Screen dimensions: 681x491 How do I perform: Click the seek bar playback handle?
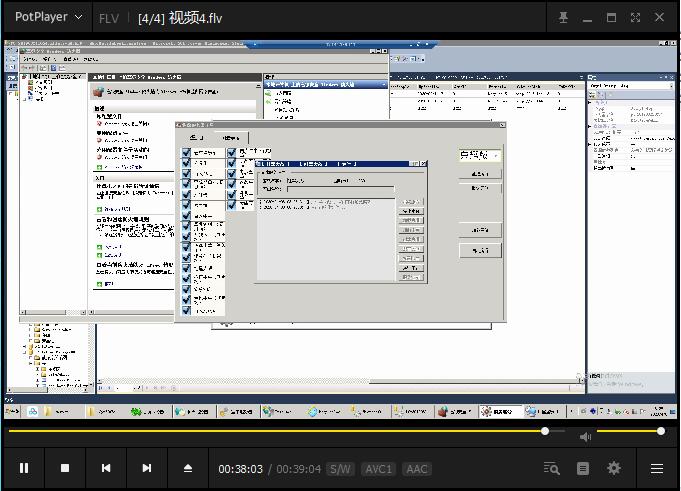[545, 431]
